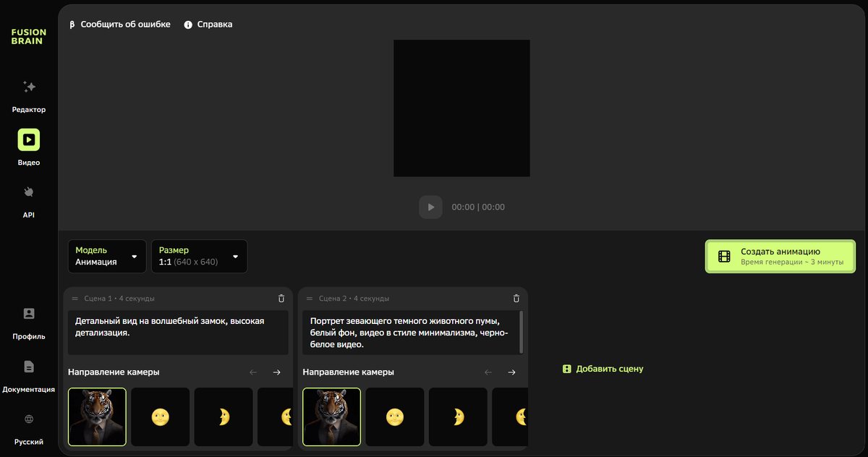The width and height of the screenshot is (868, 457).
Task: Click Добавить сцену button
Action: coord(603,369)
